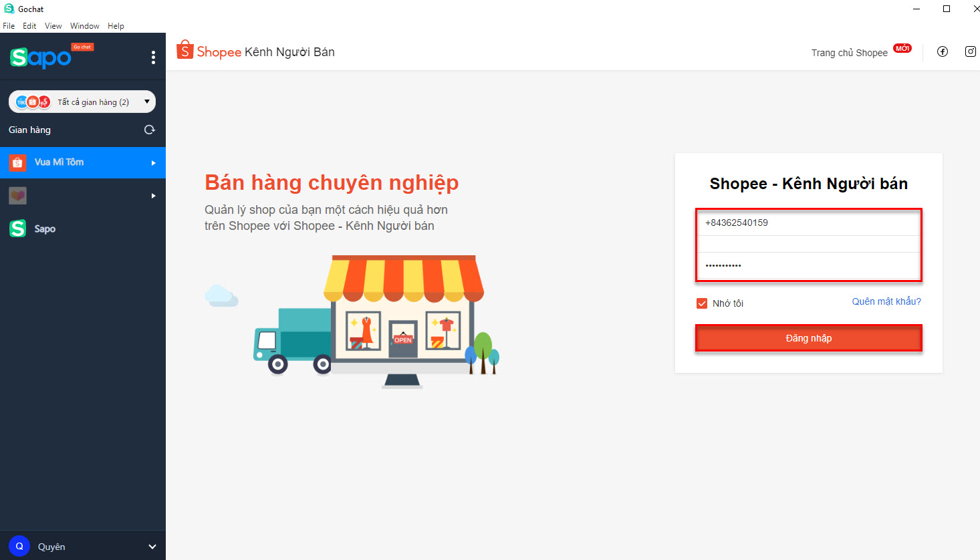Click the Sapo Go chat logo
This screenshot has width=980, height=560.
coord(51,56)
